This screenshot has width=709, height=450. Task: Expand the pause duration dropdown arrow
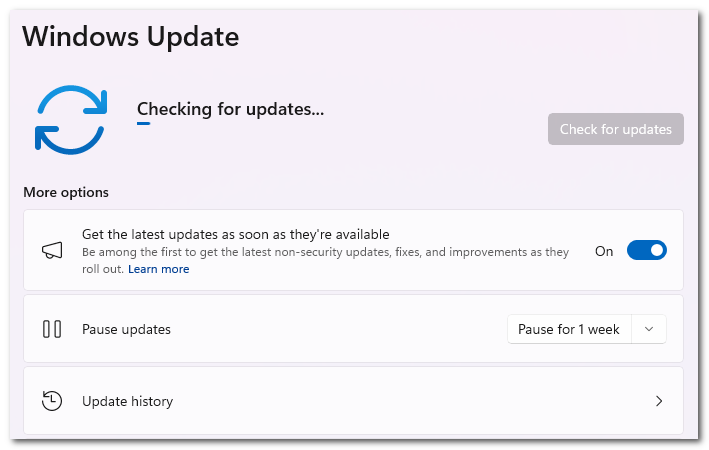coord(650,329)
